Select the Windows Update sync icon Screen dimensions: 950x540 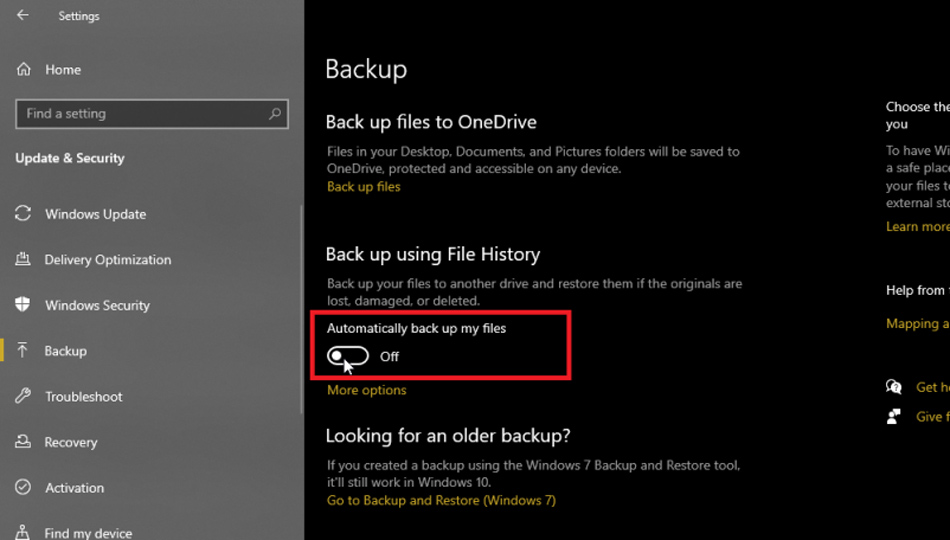pyautogui.click(x=23, y=214)
